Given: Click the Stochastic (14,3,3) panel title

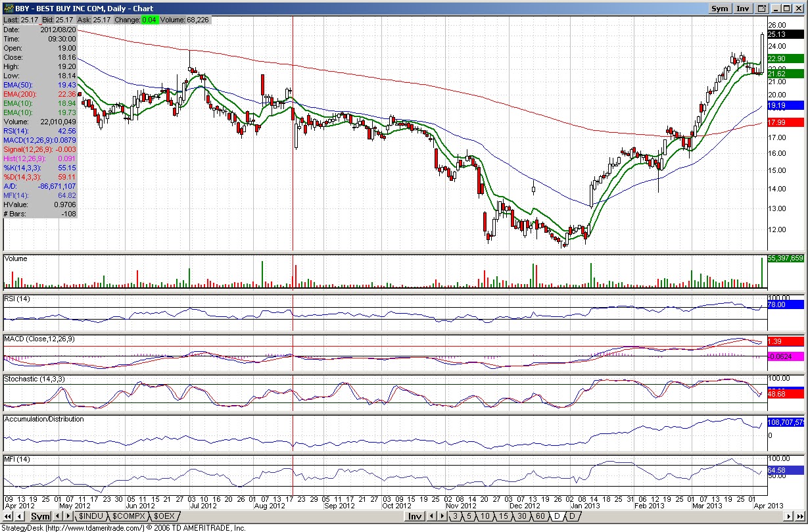Looking at the screenshot, I should point(35,379).
